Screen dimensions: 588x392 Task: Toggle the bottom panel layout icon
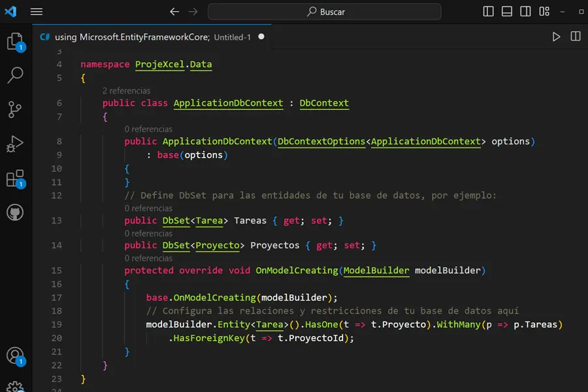[x=507, y=12]
